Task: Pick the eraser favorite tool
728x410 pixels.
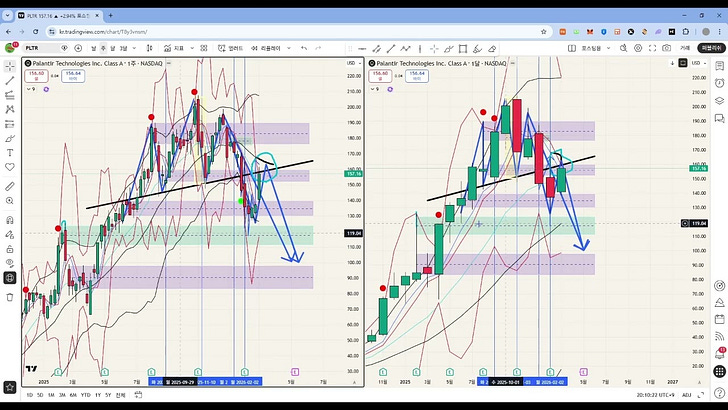Action: click(x=492, y=48)
